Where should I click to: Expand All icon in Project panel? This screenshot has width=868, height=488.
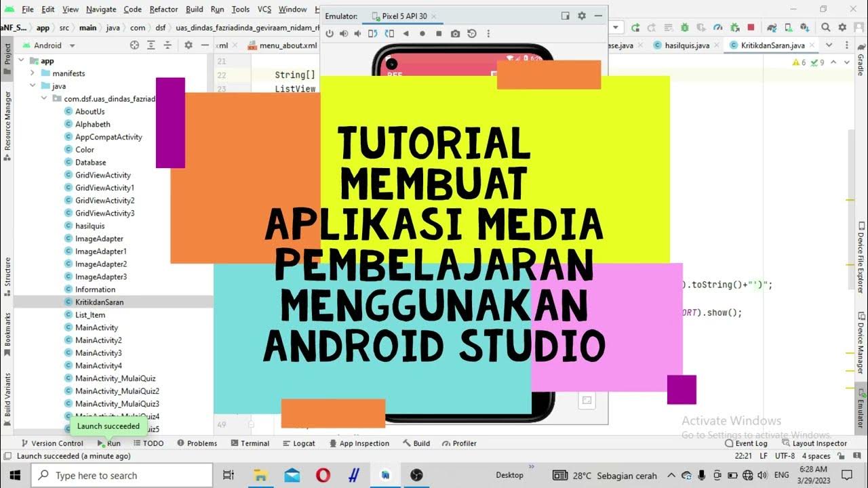(153, 45)
